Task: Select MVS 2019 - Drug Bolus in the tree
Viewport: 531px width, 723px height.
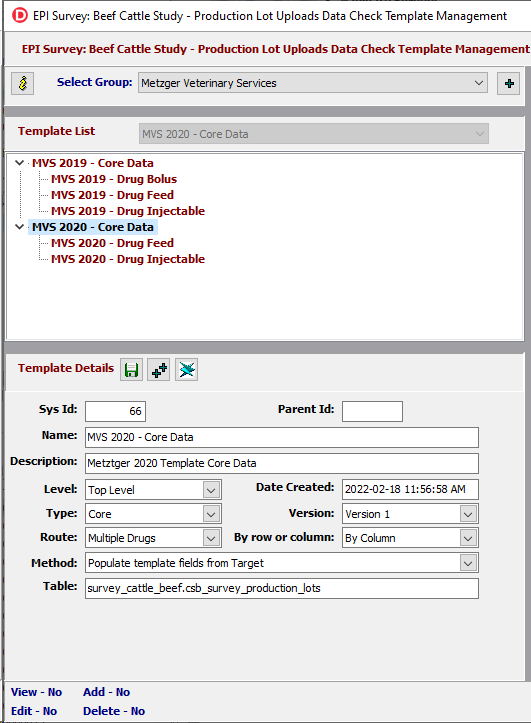Action: pos(114,179)
